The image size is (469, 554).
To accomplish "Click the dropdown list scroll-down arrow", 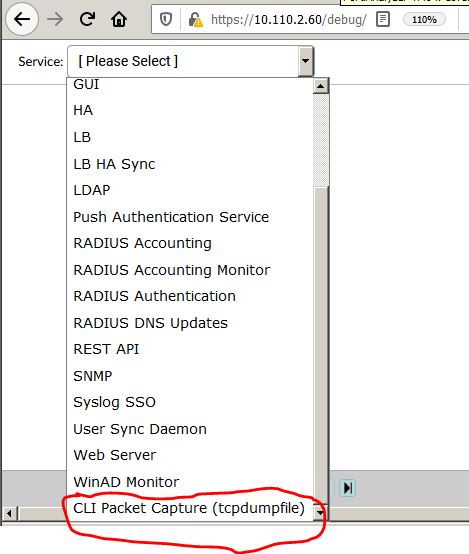I will click(320, 512).
